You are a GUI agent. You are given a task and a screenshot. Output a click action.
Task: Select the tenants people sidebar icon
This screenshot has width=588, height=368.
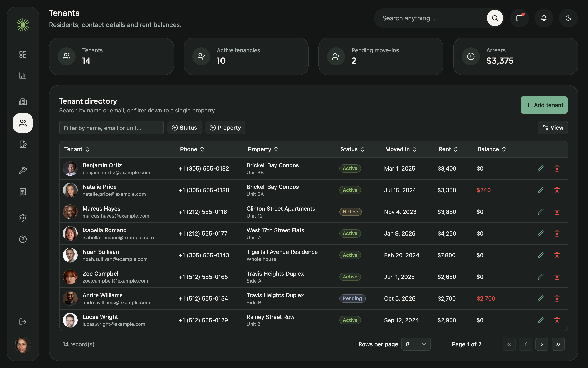tap(23, 123)
